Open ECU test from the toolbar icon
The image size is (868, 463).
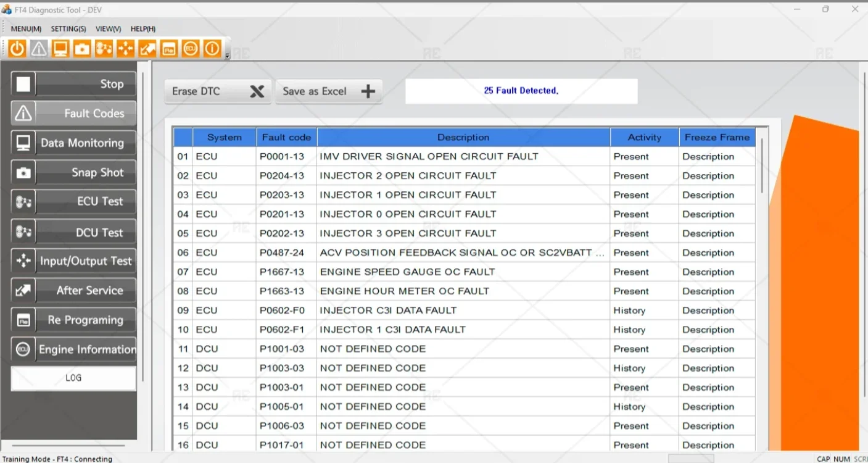tap(104, 48)
